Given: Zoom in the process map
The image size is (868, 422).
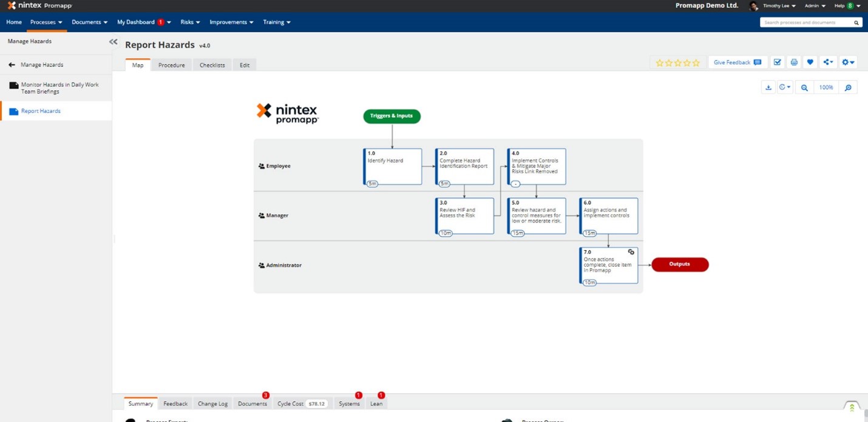Looking at the screenshot, I should point(848,87).
